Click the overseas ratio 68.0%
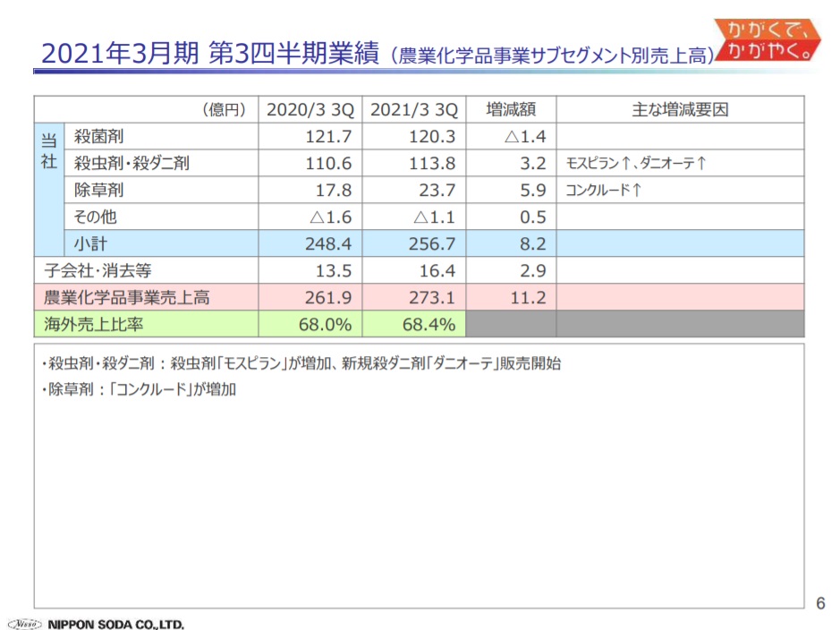This screenshot has width=840, height=630. pyautogui.click(x=326, y=324)
